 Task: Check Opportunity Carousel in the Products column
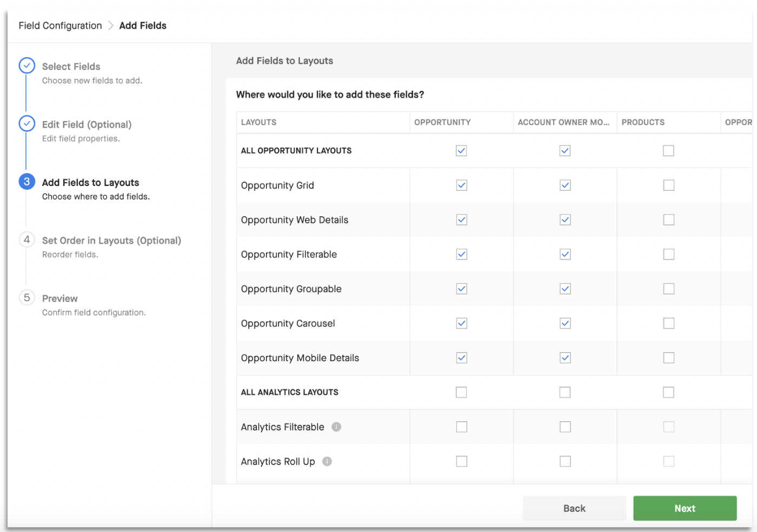pyautogui.click(x=669, y=323)
